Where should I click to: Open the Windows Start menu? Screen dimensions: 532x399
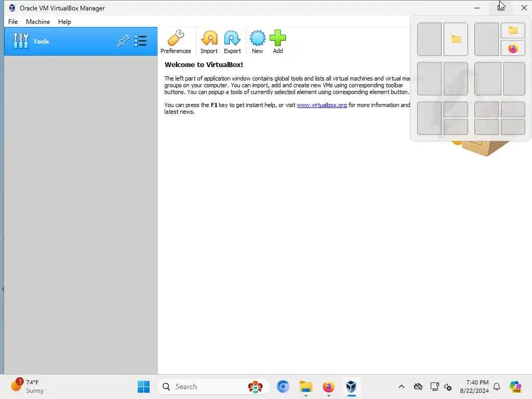143,387
